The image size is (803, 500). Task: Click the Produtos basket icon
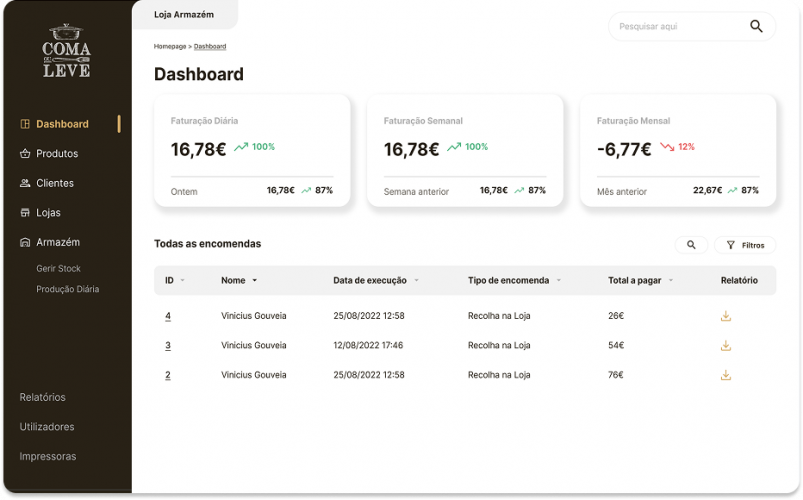25,154
